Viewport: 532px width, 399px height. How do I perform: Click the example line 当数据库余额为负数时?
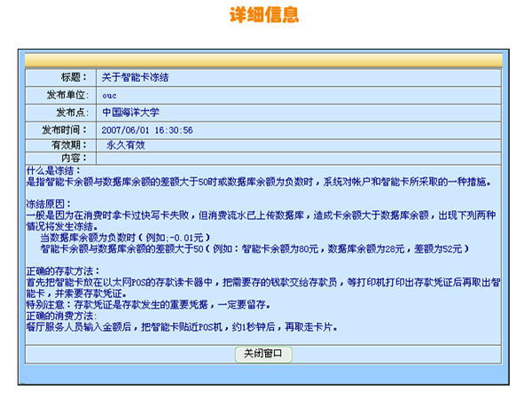[125, 238]
